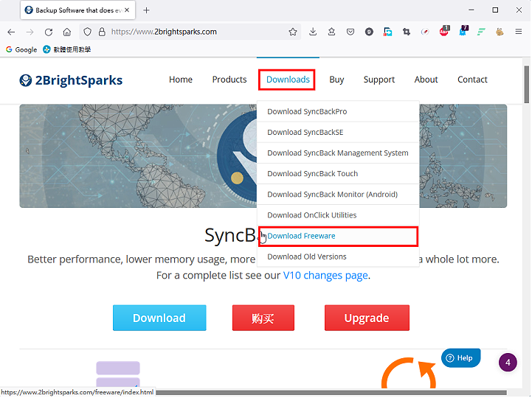Click the purple notification badge showing 4
The height and width of the screenshot is (398, 532).
(x=508, y=363)
